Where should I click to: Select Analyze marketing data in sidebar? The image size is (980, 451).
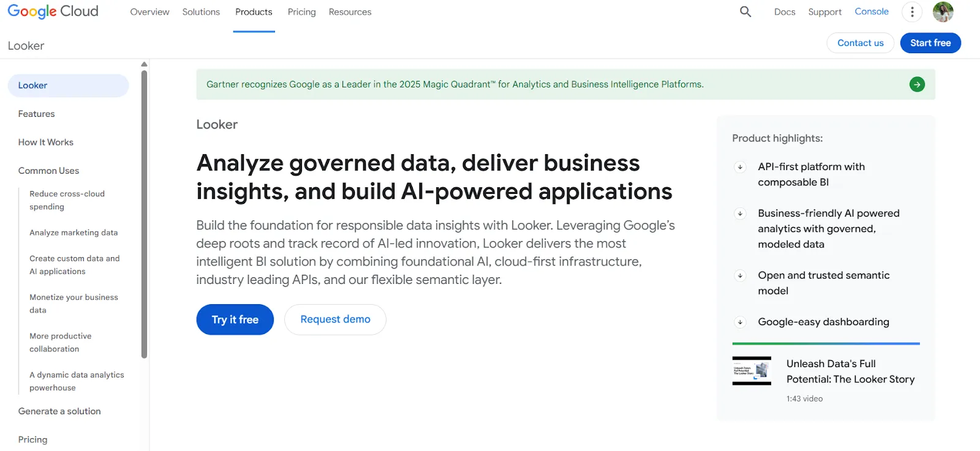(73, 233)
